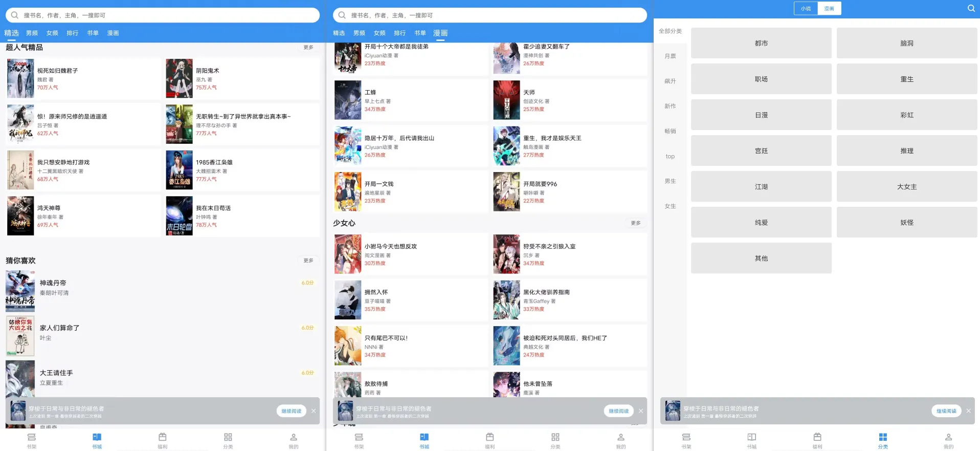Image resolution: width=980 pixels, height=451 pixels.
Task: Focus the search field in the left panel
Action: 163,15
